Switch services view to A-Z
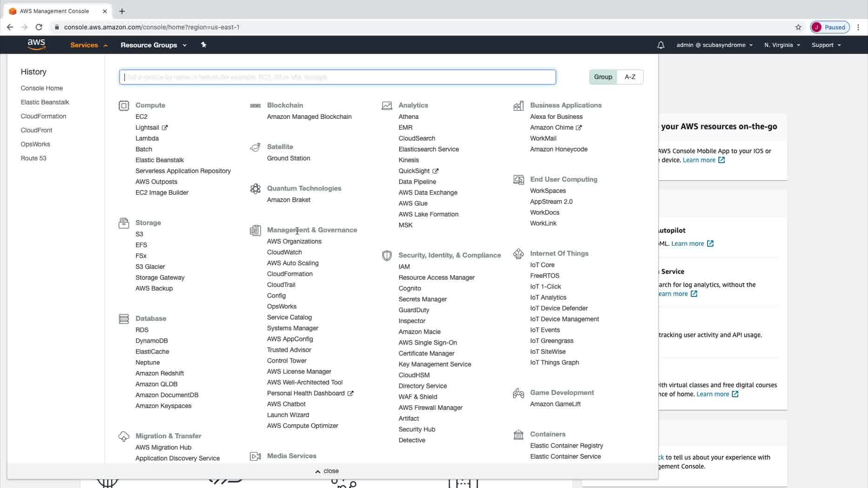Viewport: 868px width, 488px height. (630, 77)
